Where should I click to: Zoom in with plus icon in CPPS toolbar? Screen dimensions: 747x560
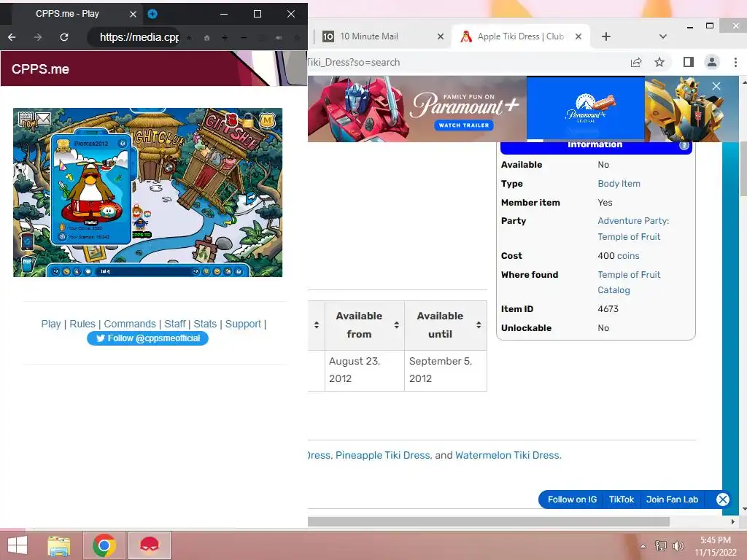225,38
